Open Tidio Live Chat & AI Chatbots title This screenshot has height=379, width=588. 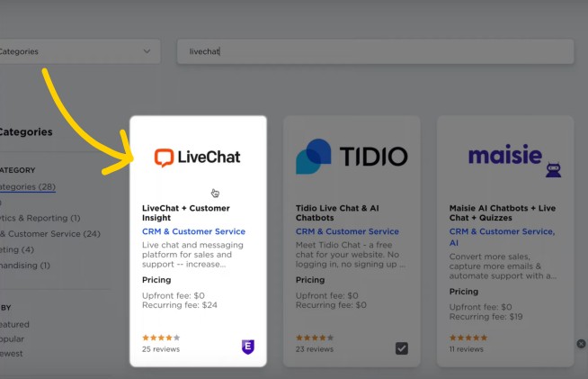pos(337,213)
